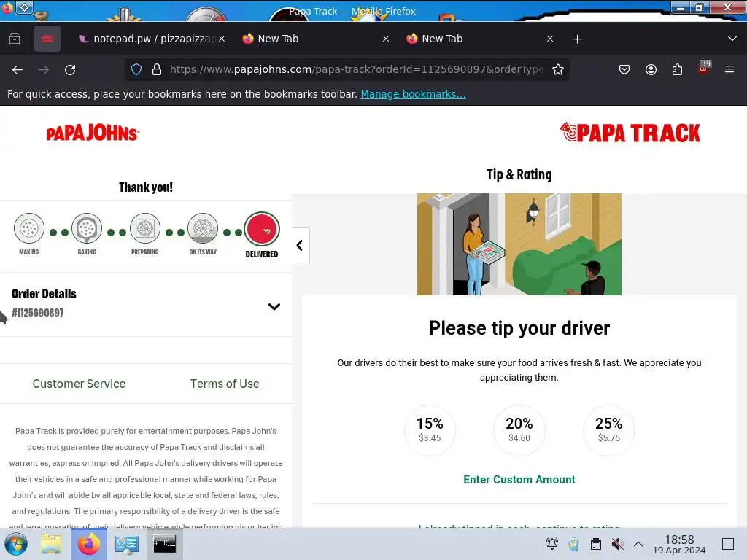The image size is (747, 560).
Task: Show the desktop via the corner button
Action: 728,544
